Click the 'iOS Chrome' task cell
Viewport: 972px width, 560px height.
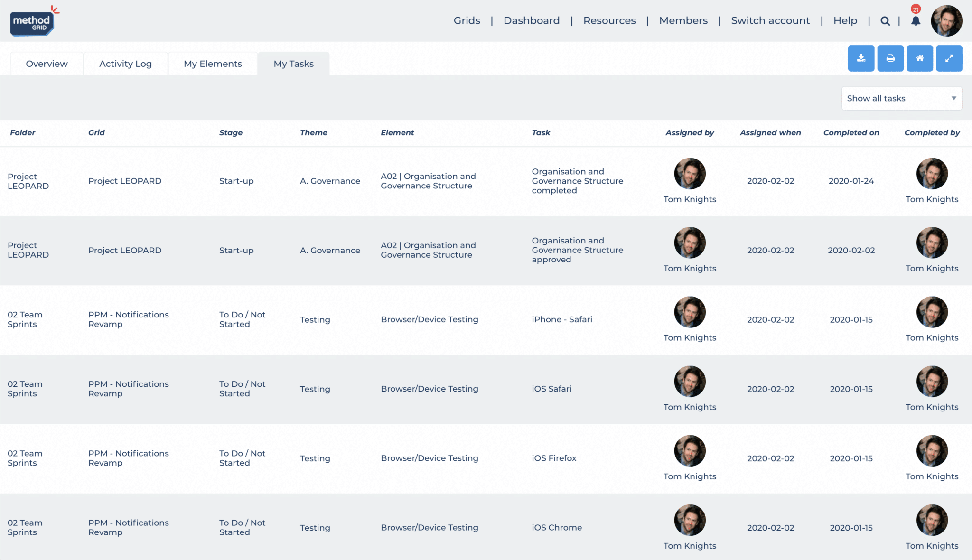click(x=557, y=527)
